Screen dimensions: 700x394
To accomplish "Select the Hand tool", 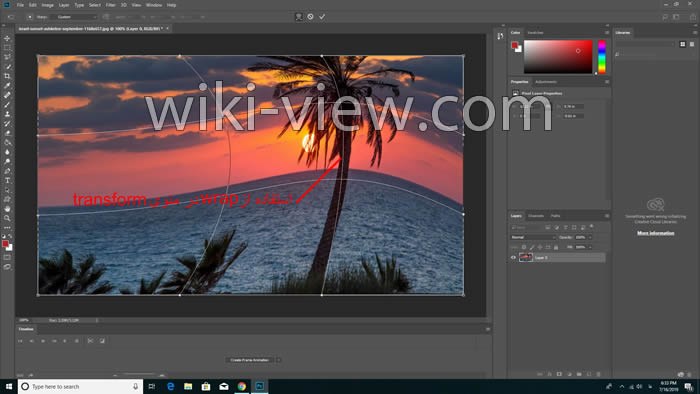I will (x=7, y=209).
